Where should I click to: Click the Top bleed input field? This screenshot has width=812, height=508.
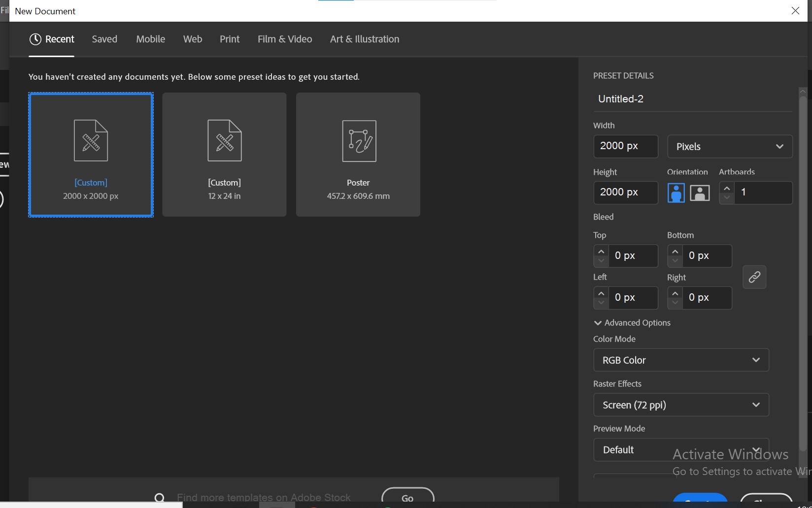[633, 256]
